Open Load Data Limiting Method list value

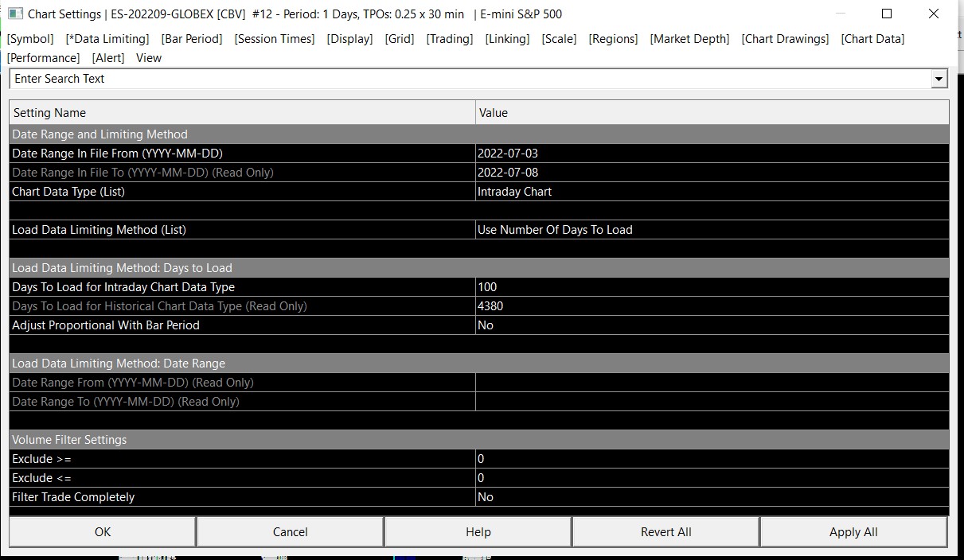[x=712, y=230]
